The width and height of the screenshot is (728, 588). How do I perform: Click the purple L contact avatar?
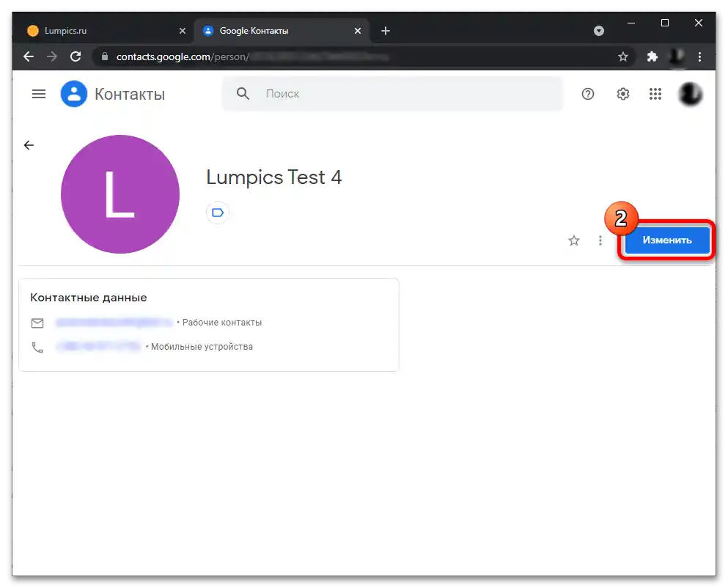120,194
